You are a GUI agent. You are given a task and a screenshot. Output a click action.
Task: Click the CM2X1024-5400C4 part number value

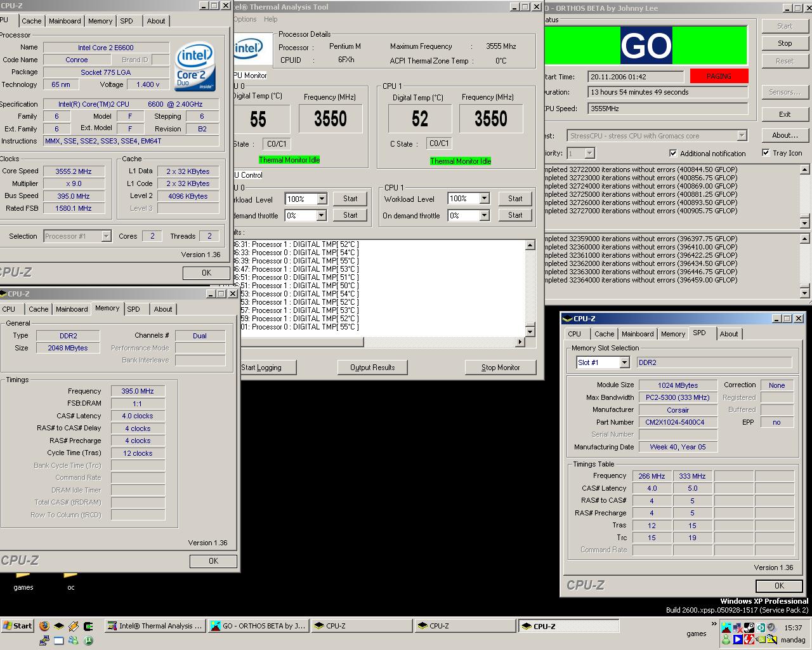tap(678, 422)
